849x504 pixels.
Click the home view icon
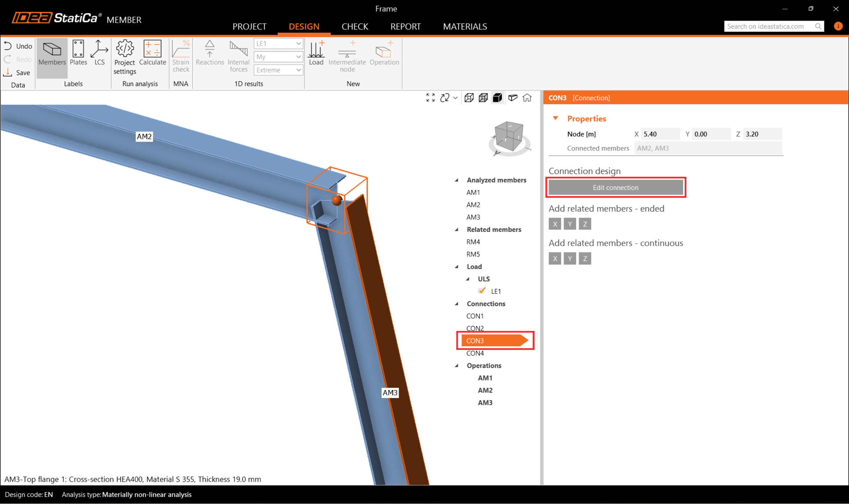pyautogui.click(x=527, y=98)
